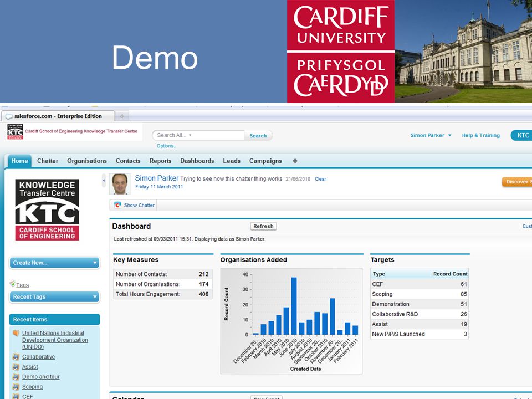Viewport: 532px width, 399px height.
Task: Open the new browser tab button
Action: tap(122, 116)
